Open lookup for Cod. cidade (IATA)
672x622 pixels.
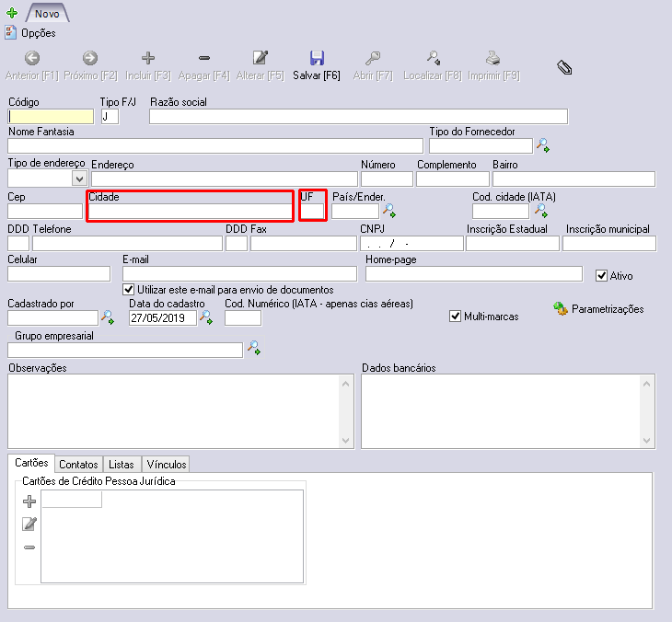click(541, 211)
